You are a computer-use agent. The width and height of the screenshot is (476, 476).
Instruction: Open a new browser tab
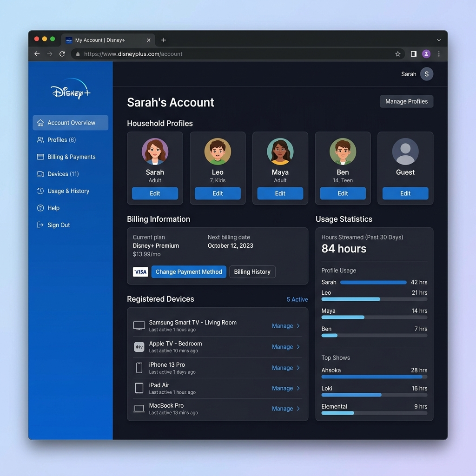tap(164, 40)
